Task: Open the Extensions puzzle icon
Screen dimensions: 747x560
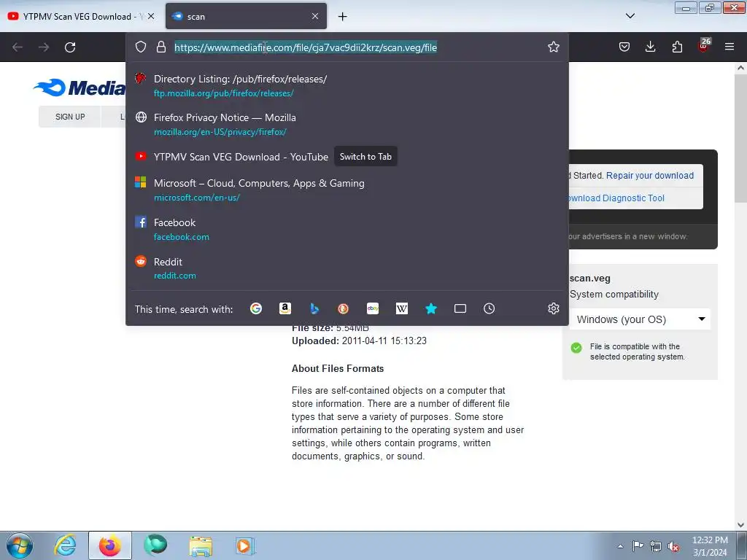Action: [x=677, y=47]
